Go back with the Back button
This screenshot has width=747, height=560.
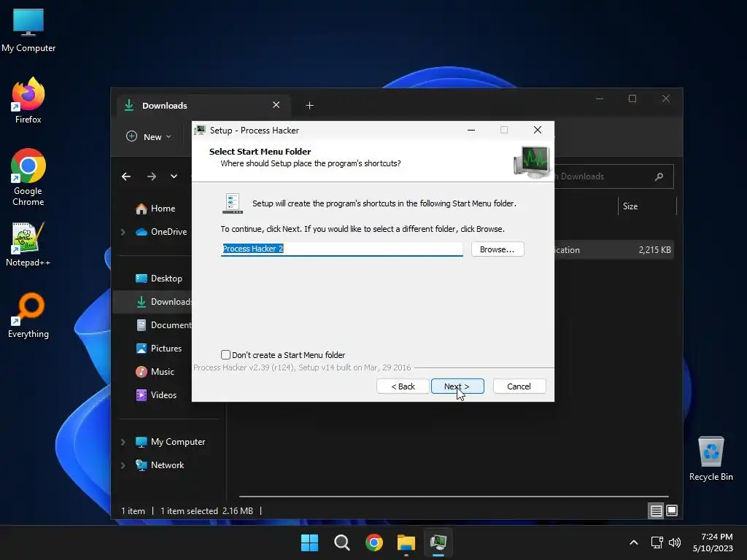click(x=403, y=386)
